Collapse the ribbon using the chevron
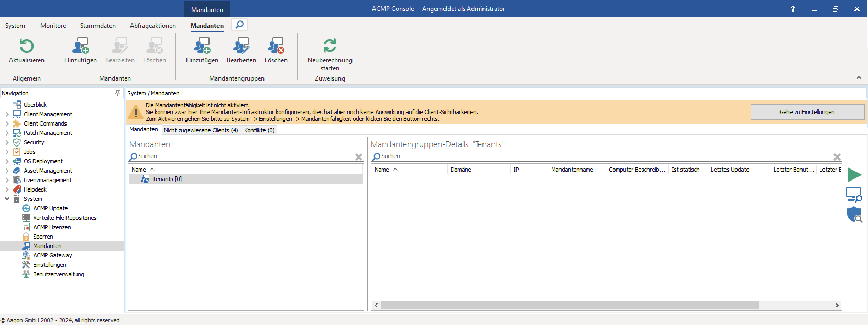Viewport: 868px width, 326px height. coord(859,78)
